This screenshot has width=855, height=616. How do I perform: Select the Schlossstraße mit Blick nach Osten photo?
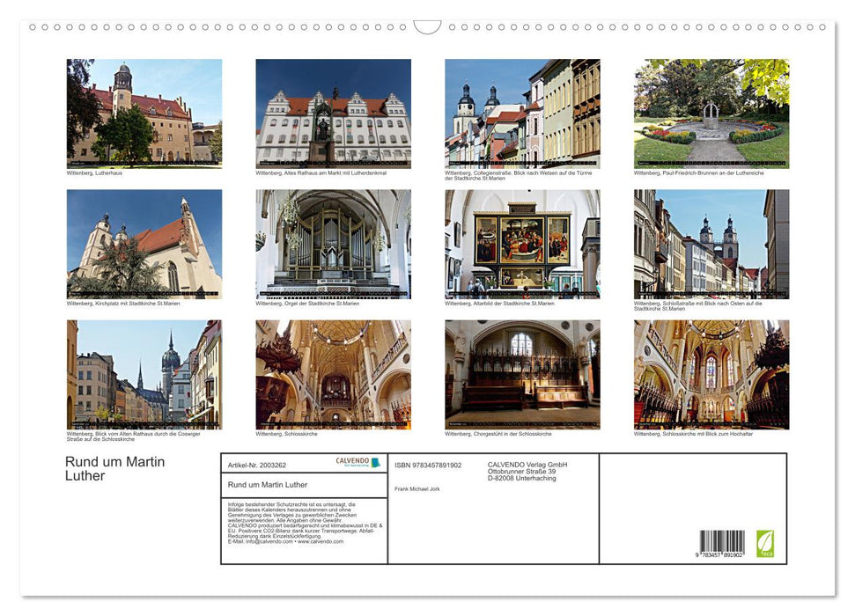pyautogui.click(x=709, y=243)
